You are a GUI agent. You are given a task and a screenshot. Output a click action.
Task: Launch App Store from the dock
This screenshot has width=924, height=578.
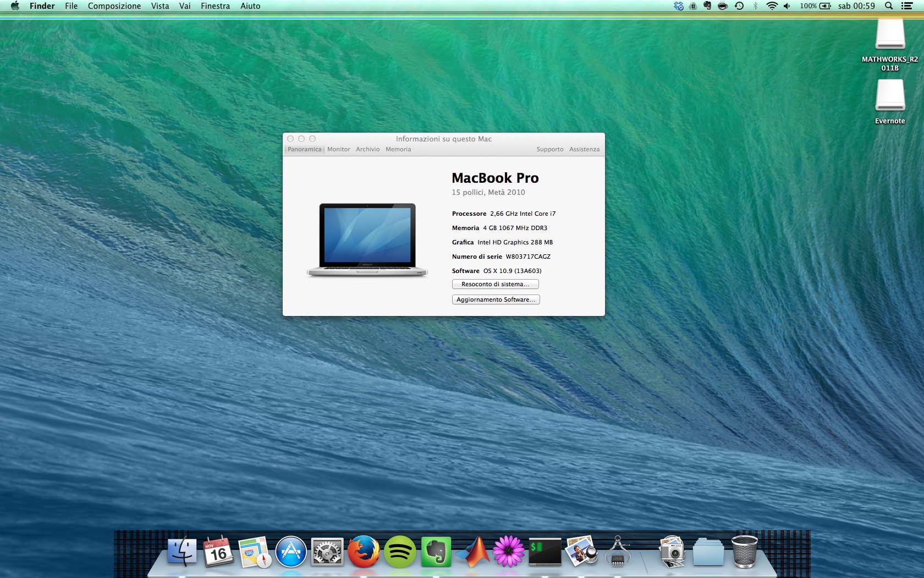(x=291, y=552)
